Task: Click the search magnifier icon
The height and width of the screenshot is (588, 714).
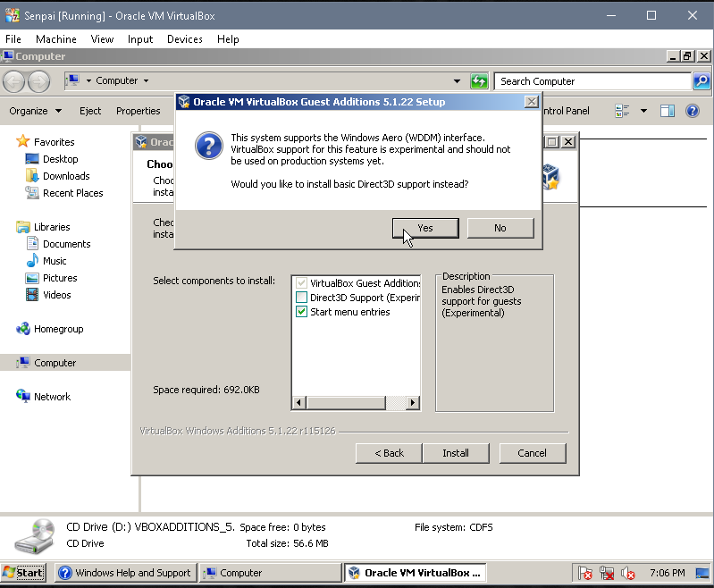Action: click(x=701, y=81)
